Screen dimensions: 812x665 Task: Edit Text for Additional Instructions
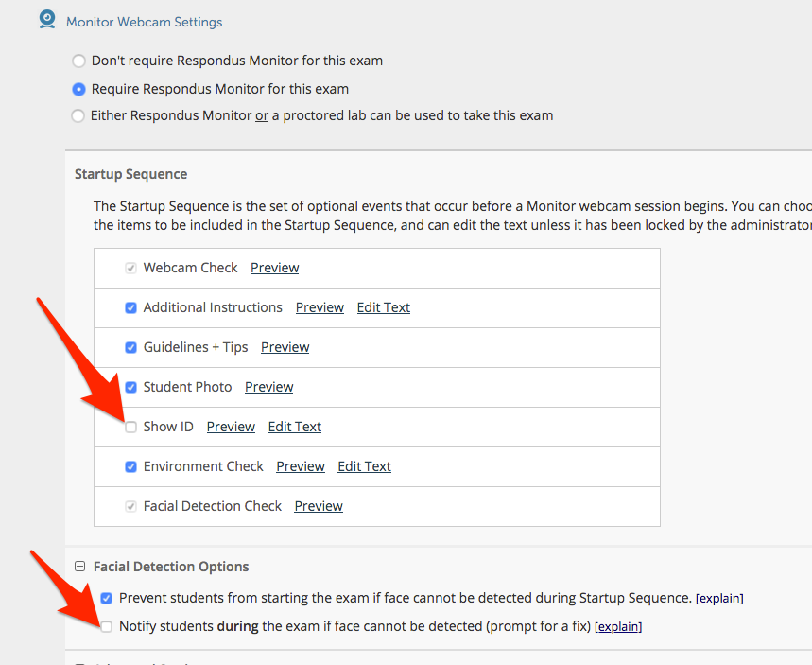(383, 307)
